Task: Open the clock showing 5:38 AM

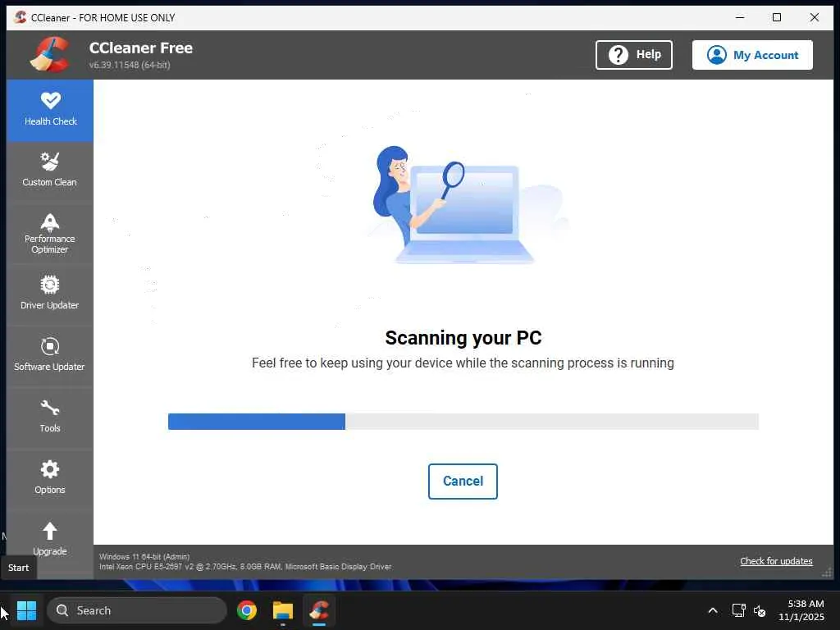Action: 802,610
